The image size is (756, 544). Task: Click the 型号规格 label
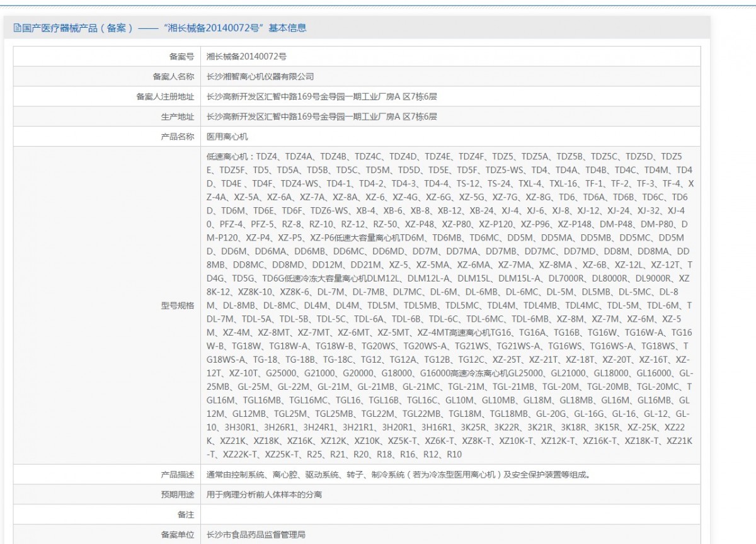click(178, 305)
